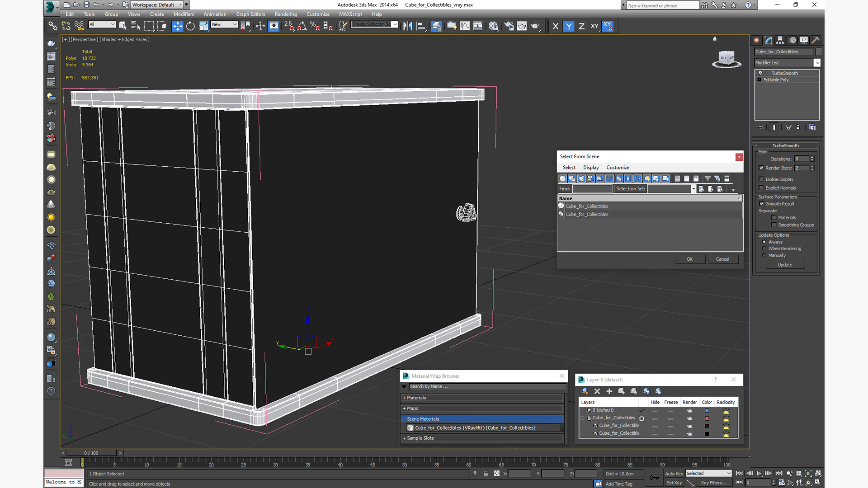Click the Align tool icon
868x488 pixels.
421,26
